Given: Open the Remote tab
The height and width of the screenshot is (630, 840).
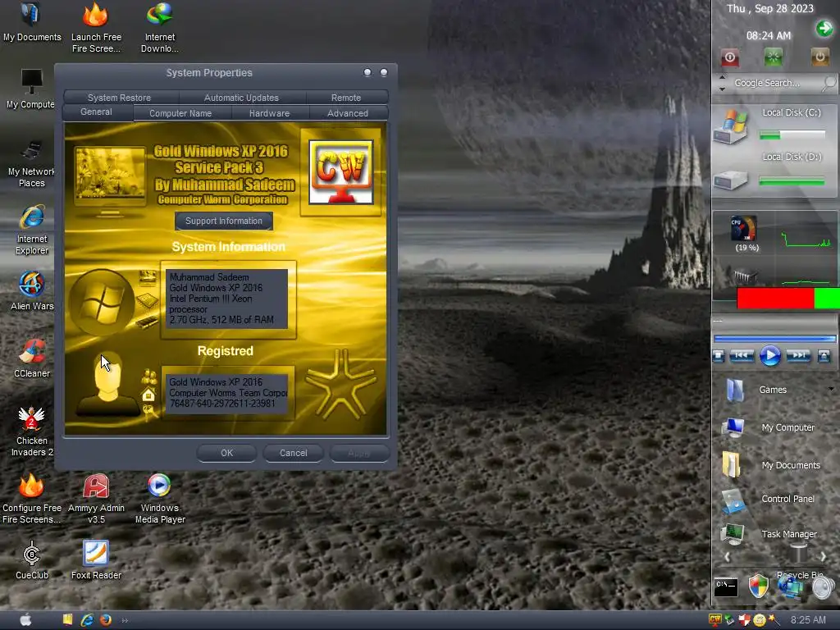Looking at the screenshot, I should point(346,98).
